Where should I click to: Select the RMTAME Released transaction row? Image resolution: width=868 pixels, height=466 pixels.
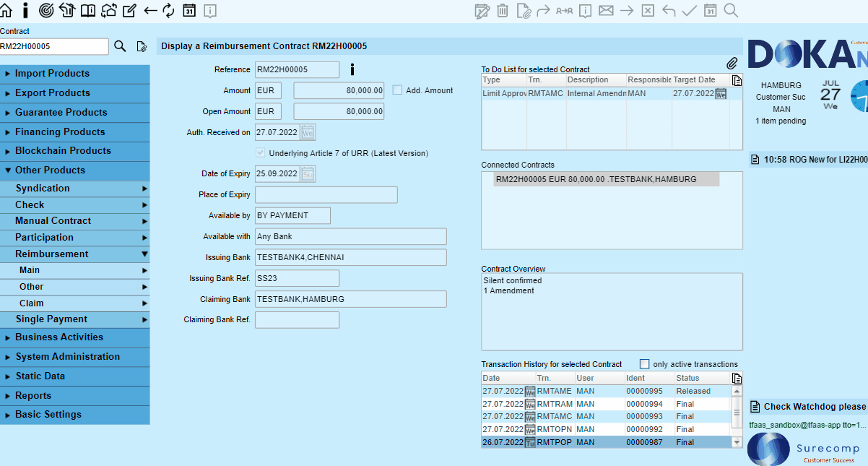607,391
